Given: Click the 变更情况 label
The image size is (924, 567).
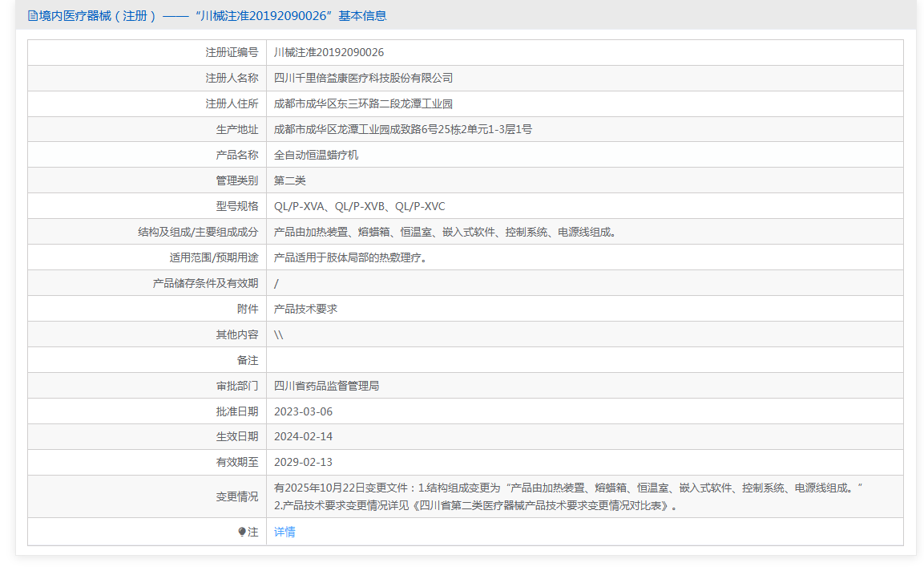Looking at the screenshot, I should (x=237, y=496).
